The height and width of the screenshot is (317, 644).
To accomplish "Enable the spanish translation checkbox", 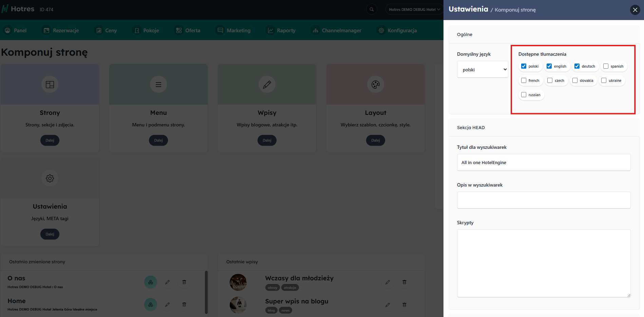I will (x=606, y=66).
